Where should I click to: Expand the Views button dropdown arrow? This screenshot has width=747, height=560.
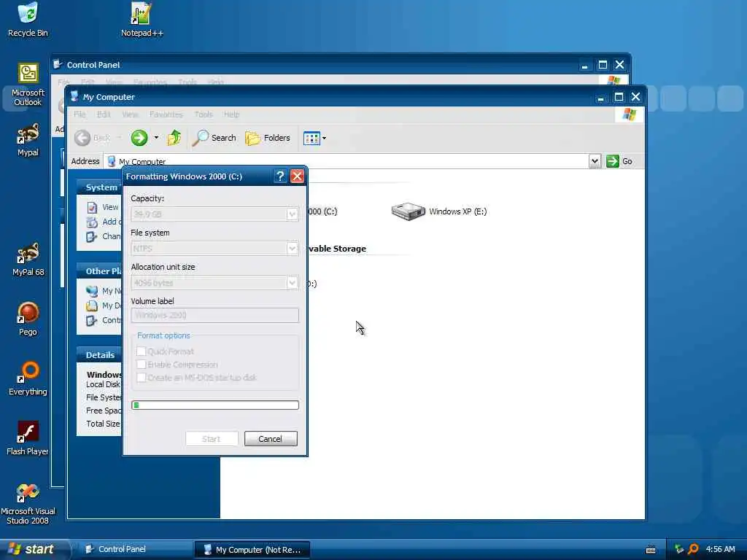[x=325, y=138]
